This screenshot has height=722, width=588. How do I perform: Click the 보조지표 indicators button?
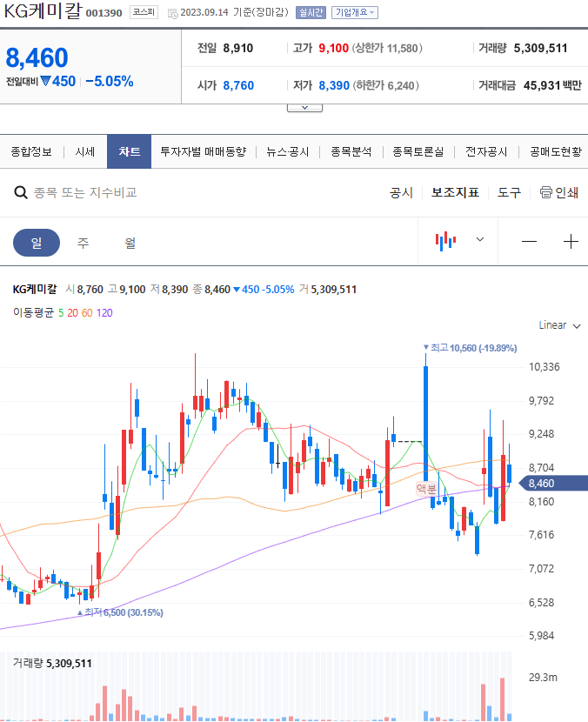coord(455,192)
